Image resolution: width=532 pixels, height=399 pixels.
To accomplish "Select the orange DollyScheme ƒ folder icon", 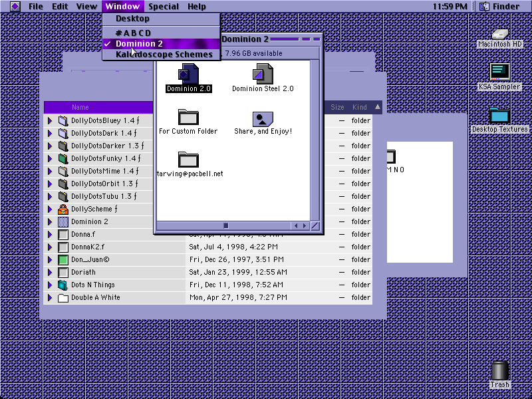I will point(63,209).
